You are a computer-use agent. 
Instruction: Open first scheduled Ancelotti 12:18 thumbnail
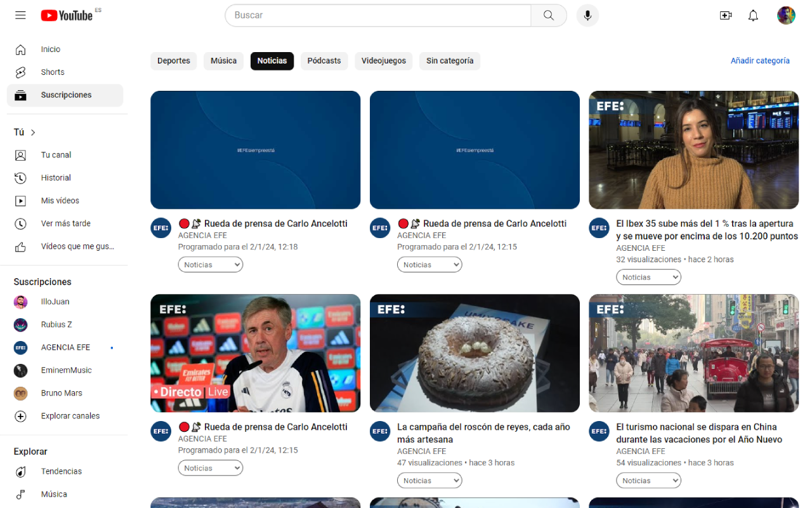point(255,150)
